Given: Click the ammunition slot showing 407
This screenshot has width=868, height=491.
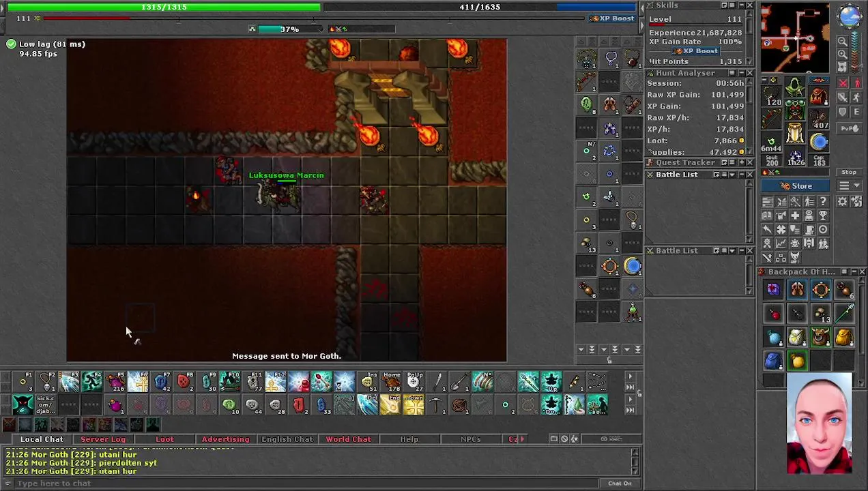Looking at the screenshot, I should coord(819,118).
